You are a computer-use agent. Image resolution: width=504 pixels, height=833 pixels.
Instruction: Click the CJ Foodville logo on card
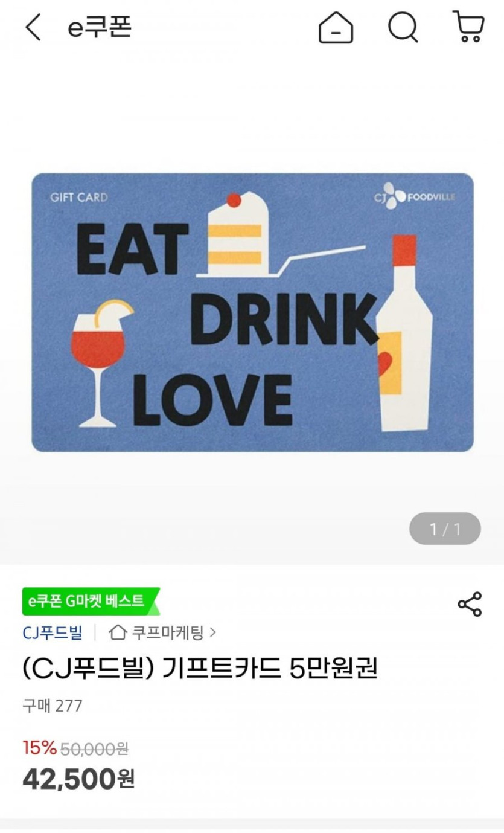(x=414, y=198)
